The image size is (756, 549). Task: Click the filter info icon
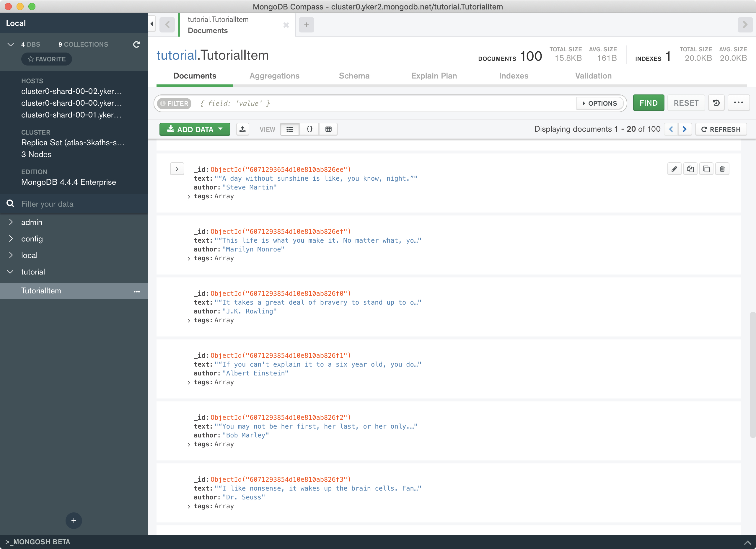point(163,103)
